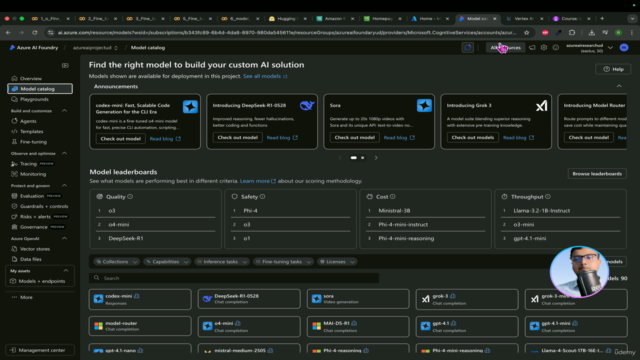
Task: Open the Inference tasks filter dropdown
Action: click(x=222, y=262)
